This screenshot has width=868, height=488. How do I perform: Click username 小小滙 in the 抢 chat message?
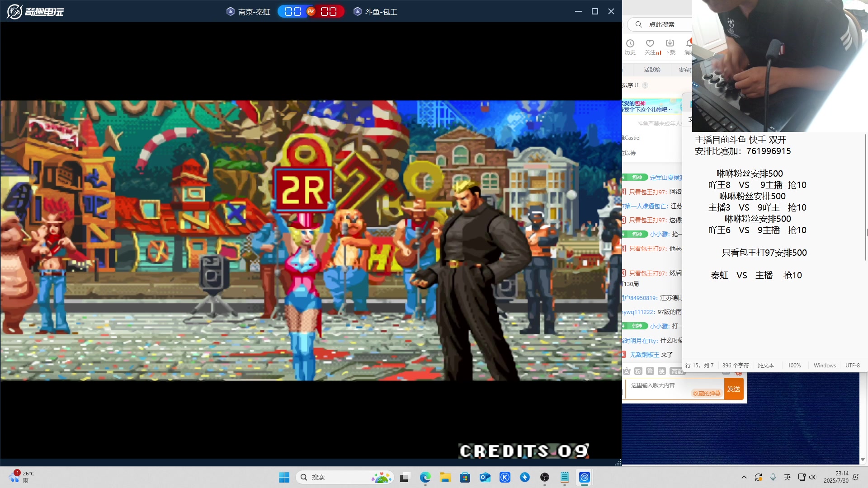[x=660, y=234]
